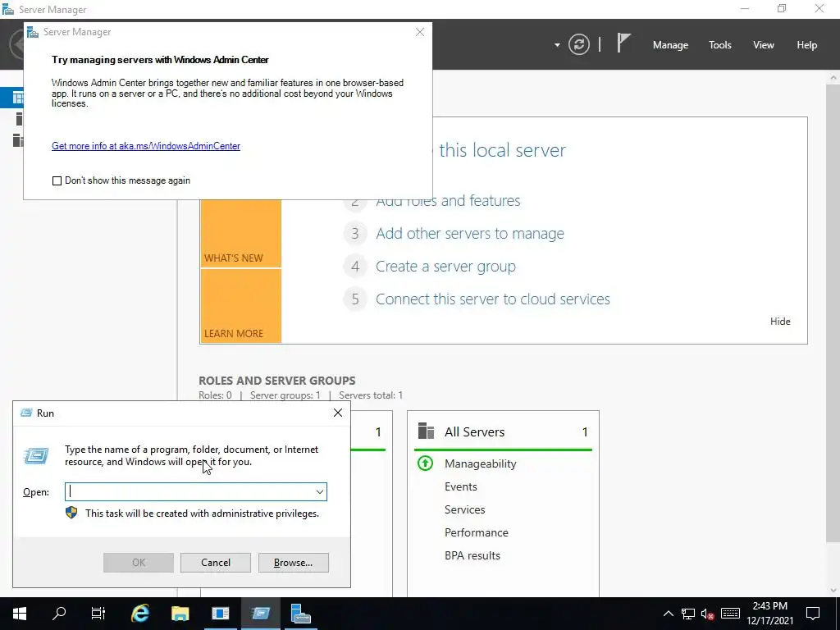Open the Action Center notifications icon
The height and width of the screenshot is (630, 840).
coord(813,614)
